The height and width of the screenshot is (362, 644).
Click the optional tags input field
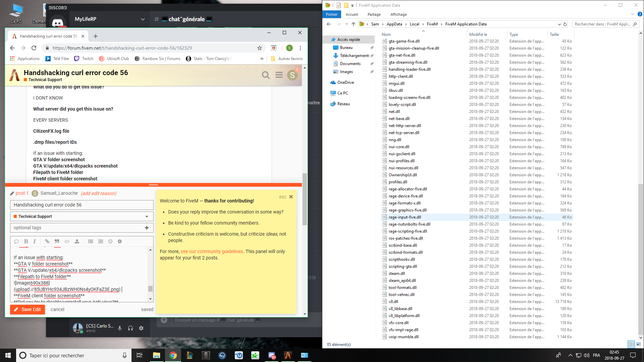(x=77, y=228)
